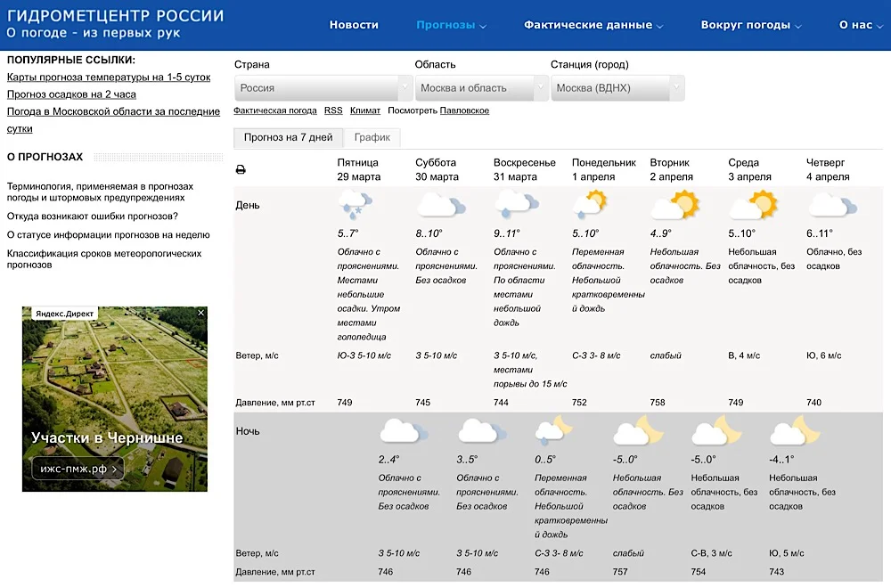Click Monday 1 April daytime weather icon
This screenshot has height=588, width=891.
pos(590,207)
